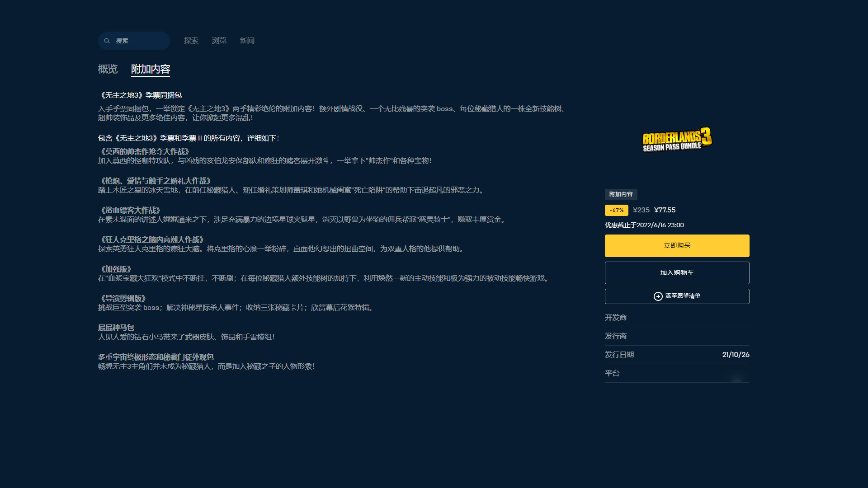Focus the 搜索 search field
Image resolution: width=868 pixels, height=488 pixels.
pos(134,41)
